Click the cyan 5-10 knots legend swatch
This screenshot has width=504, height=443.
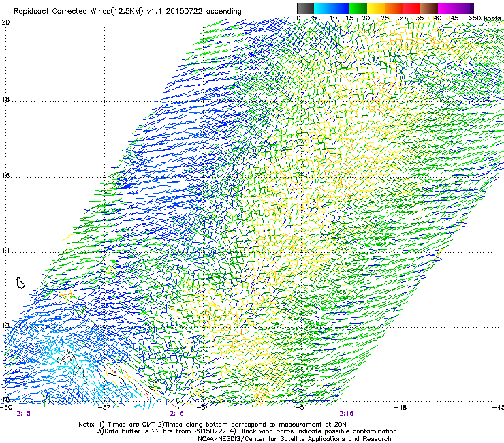(323, 8)
